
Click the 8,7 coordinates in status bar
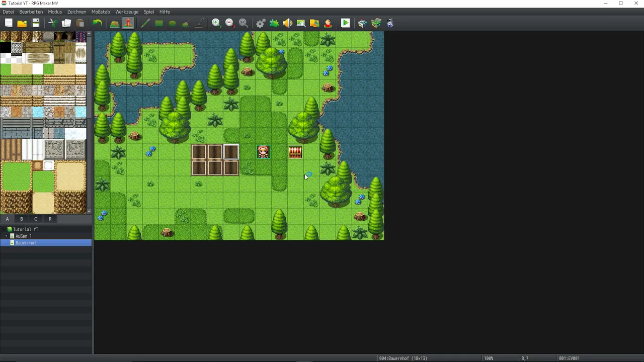(x=525, y=358)
